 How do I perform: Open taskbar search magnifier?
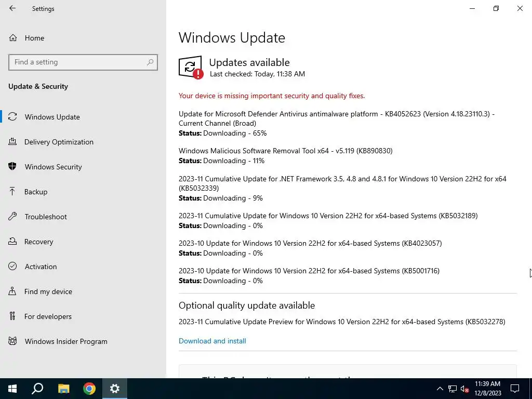pyautogui.click(x=37, y=388)
